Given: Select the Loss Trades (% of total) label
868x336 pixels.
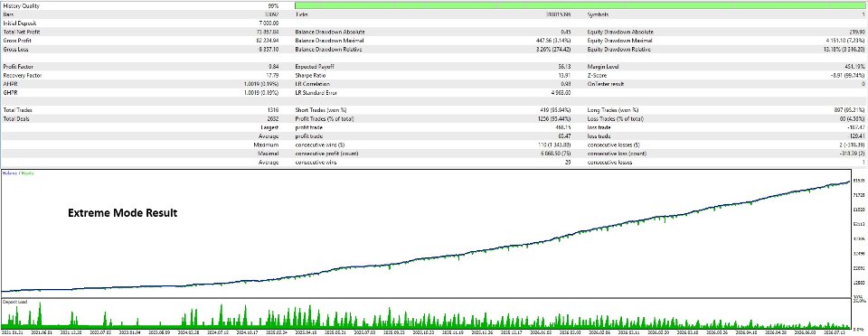Looking at the screenshot, I should pyautogui.click(x=616, y=119).
